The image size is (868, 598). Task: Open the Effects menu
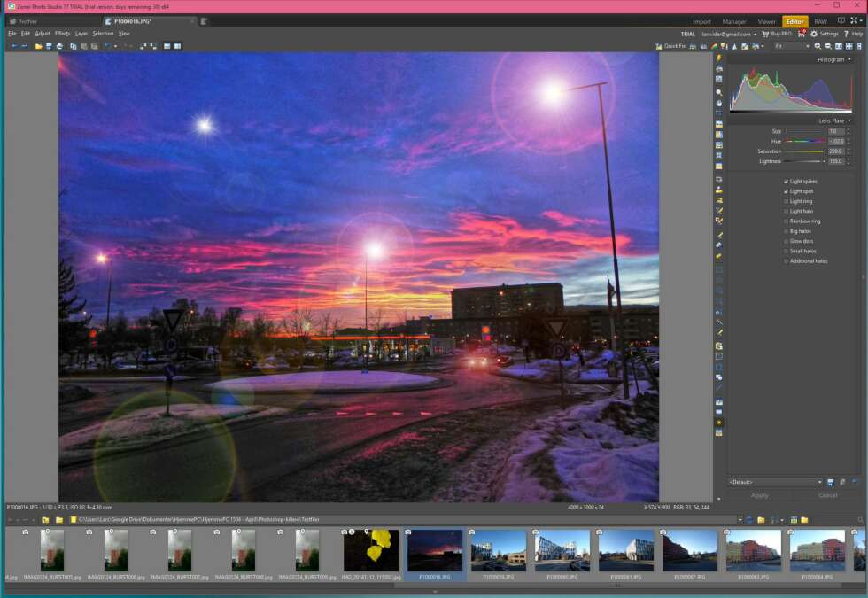pyautogui.click(x=63, y=34)
